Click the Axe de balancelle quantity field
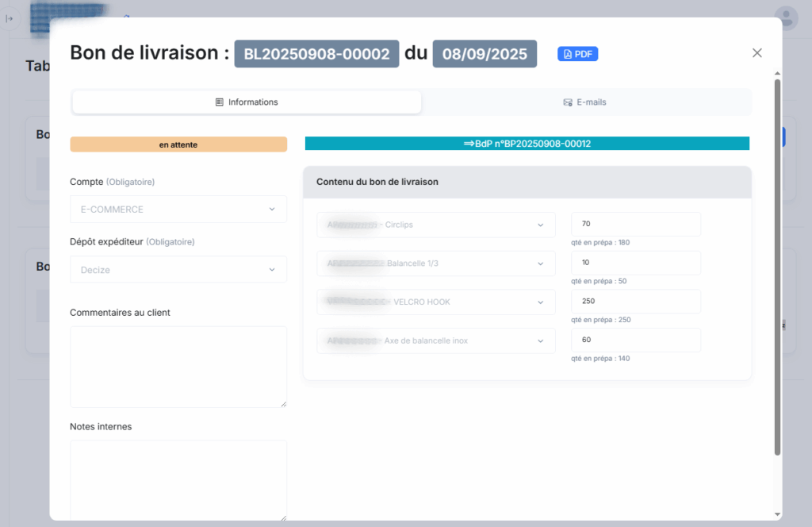This screenshot has height=527, width=812. tap(635, 340)
